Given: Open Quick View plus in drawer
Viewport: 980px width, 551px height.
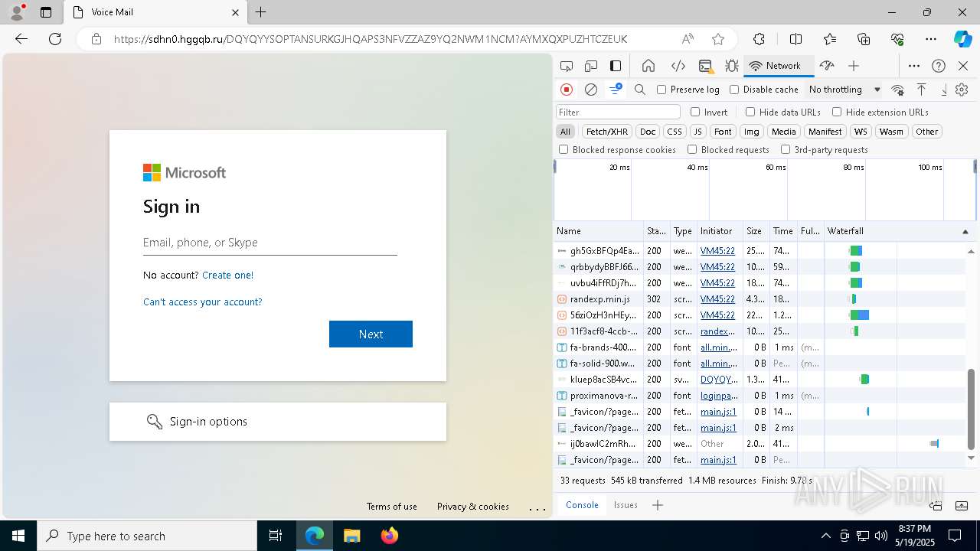Looking at the screenshot, I should pos(658,505).
